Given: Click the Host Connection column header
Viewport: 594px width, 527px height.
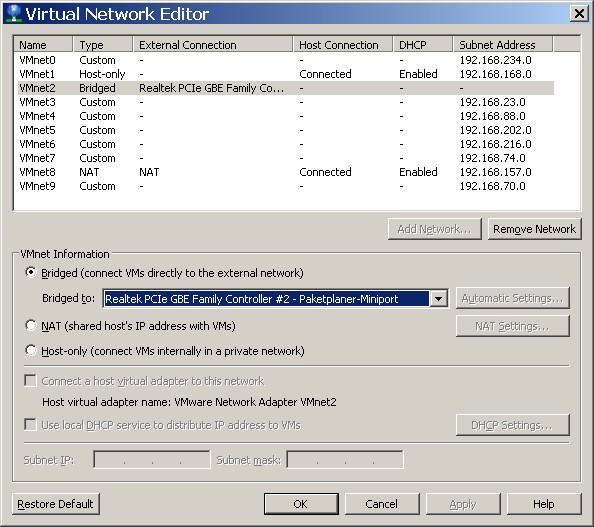Looking at the screenshot, I should click(343, 45).
